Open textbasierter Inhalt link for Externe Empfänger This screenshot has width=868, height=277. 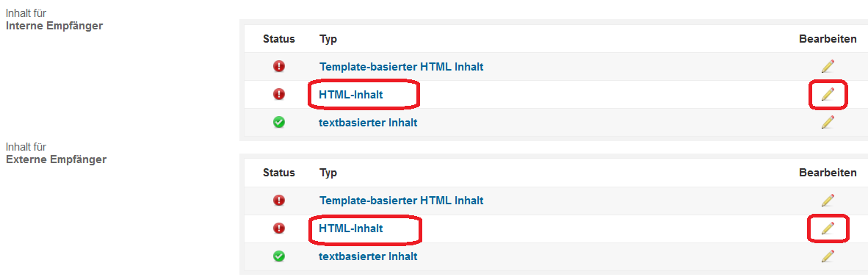pyautogui.click(x=368, y=256)
